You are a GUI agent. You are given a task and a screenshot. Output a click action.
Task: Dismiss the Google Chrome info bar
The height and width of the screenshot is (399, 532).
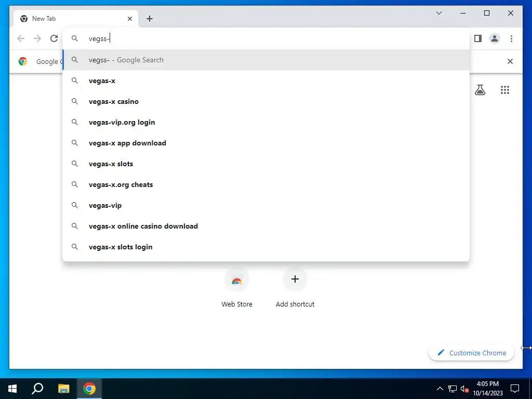510,61
